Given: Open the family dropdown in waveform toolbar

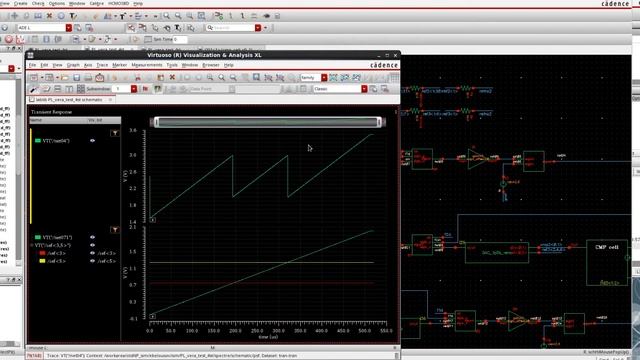Looking at the screenshot, I should tap(324, 78).
